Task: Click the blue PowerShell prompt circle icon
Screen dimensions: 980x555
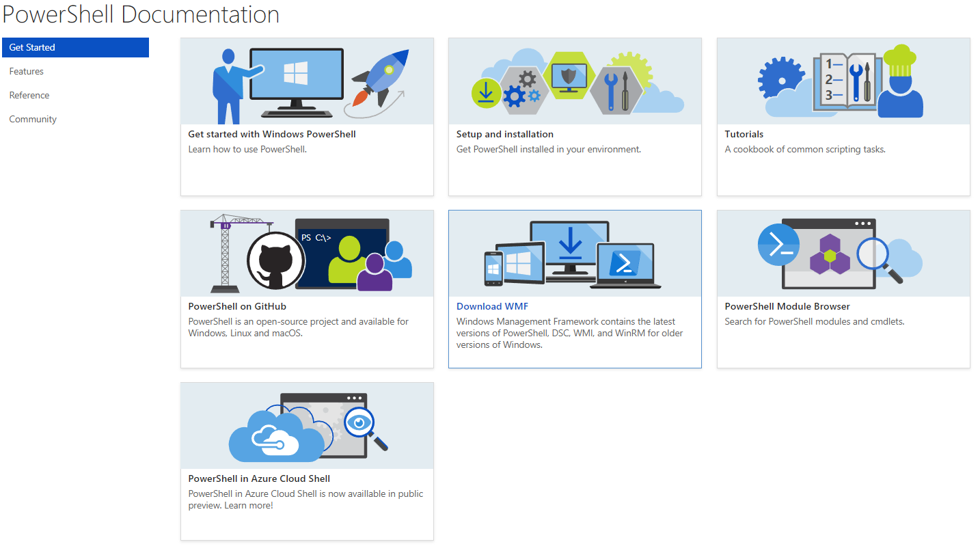Action: click(x=778, y=244)
